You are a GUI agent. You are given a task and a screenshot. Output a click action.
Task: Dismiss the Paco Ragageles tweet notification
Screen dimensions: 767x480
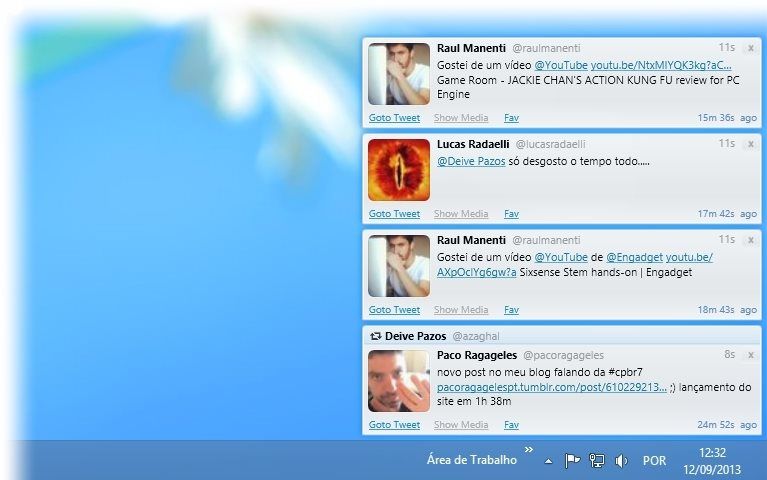750,355
